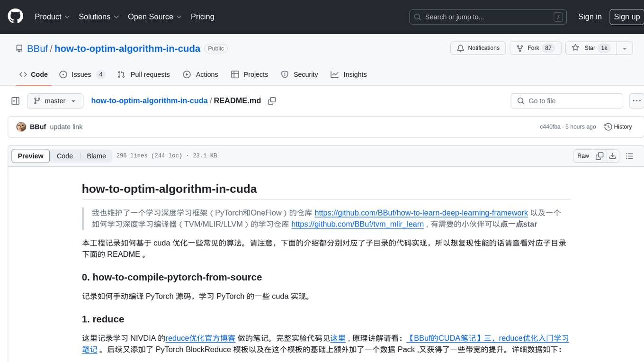Screen dimensions: 644x362
Task: Click the repository book icon
Action: 19,48
